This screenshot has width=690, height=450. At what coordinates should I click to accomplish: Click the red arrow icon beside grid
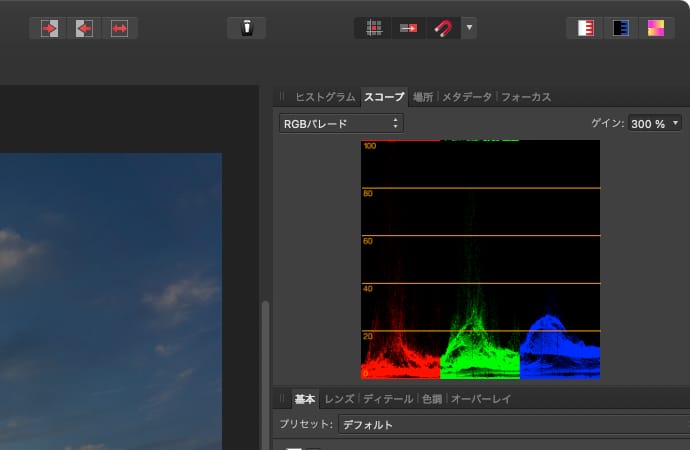click(408, 28)
